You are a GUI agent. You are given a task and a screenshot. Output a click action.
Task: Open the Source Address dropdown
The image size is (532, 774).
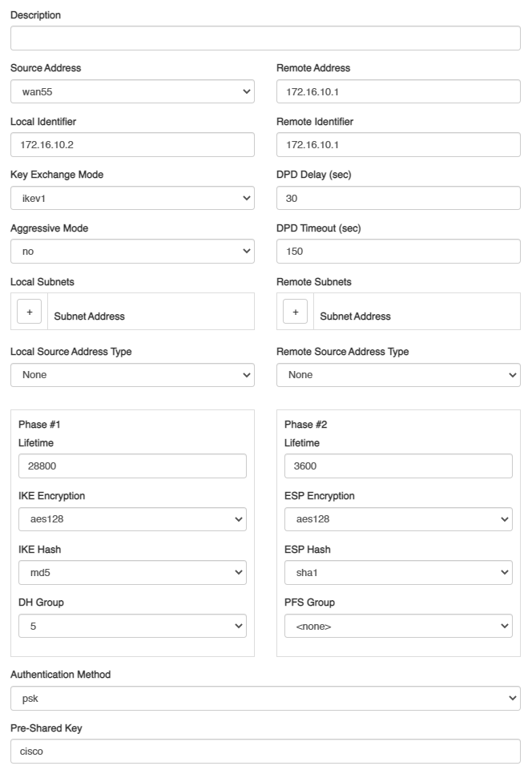132,91
